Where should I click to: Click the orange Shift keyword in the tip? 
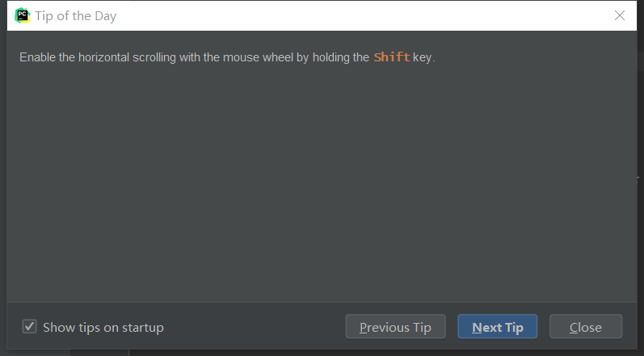tap(392, 57)
